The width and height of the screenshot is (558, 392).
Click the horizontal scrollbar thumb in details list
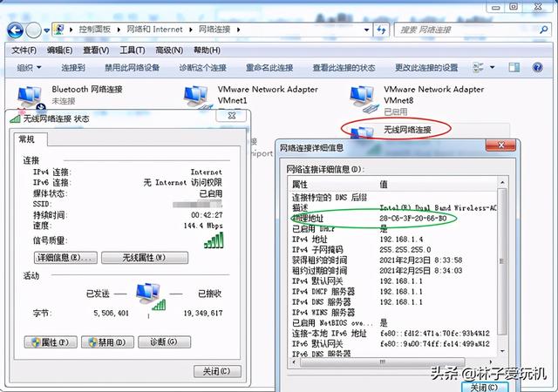point(383,362)
